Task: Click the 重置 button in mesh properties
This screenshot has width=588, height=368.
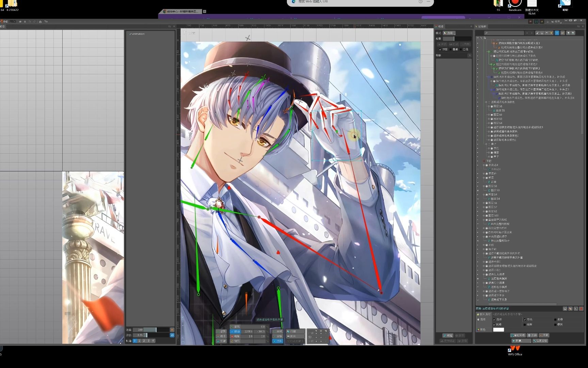Action: [544, 335]
